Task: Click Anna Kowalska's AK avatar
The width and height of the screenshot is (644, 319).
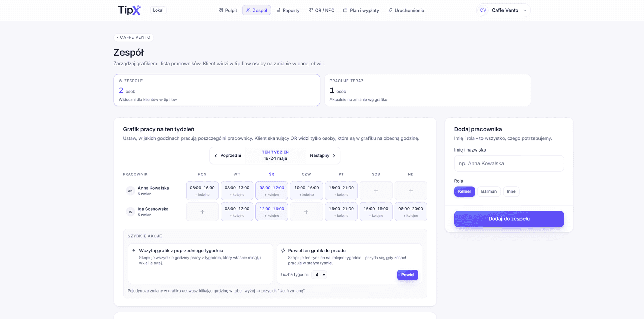Action: pos(130,191)
